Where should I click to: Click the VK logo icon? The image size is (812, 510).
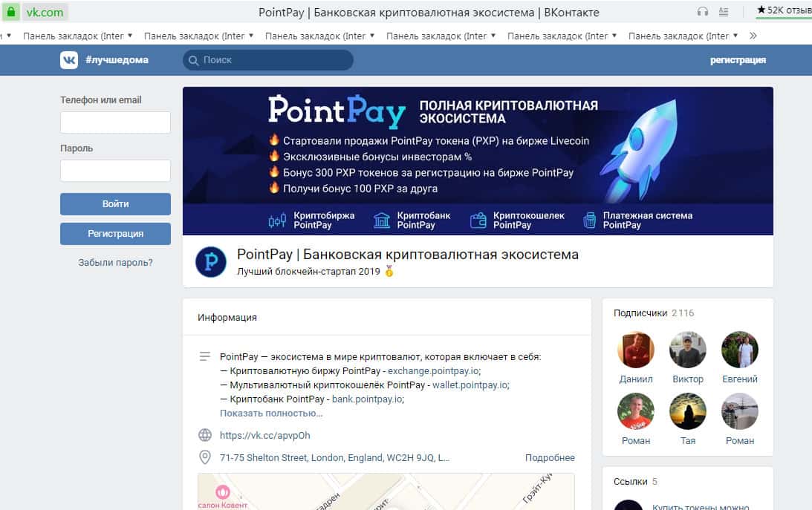coord(69,60)
